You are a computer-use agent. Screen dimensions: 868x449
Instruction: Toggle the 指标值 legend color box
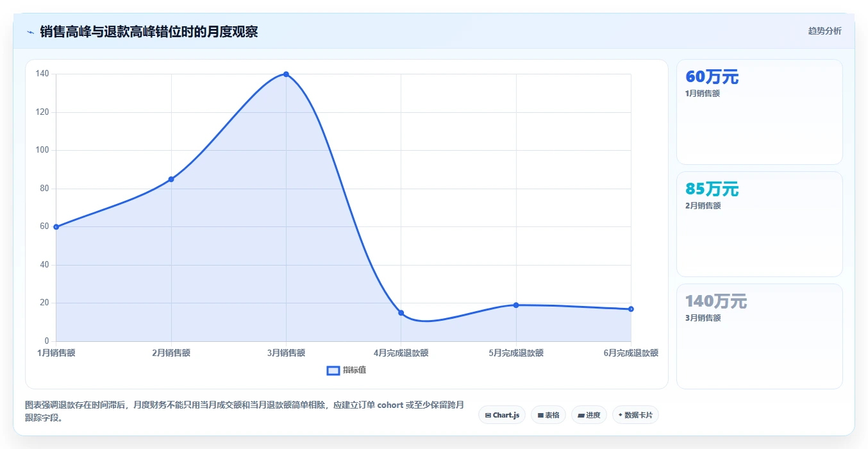click(333, 370)
